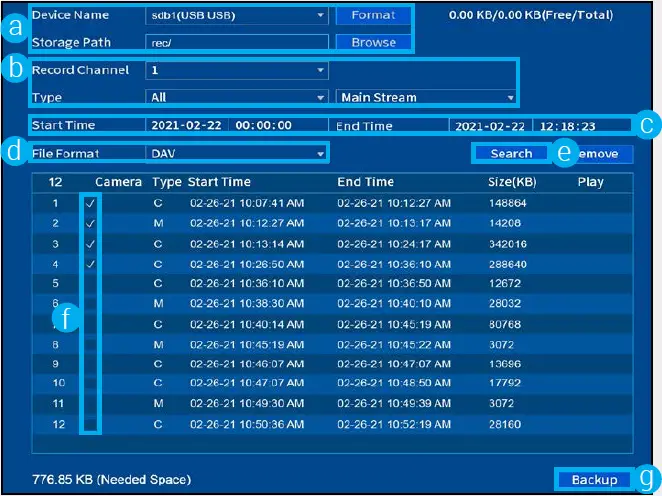
Task: Click the End Time clock field 12:18:23
Action: pyautogui.click(x=582, y=126)
